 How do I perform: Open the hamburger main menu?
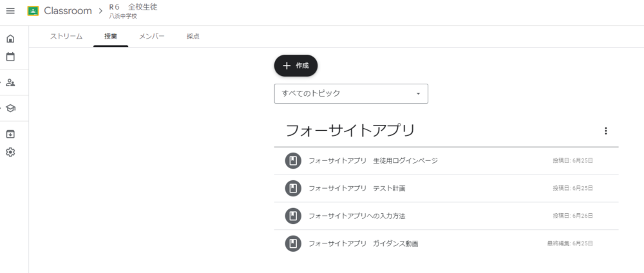click(x=10, y=11)
